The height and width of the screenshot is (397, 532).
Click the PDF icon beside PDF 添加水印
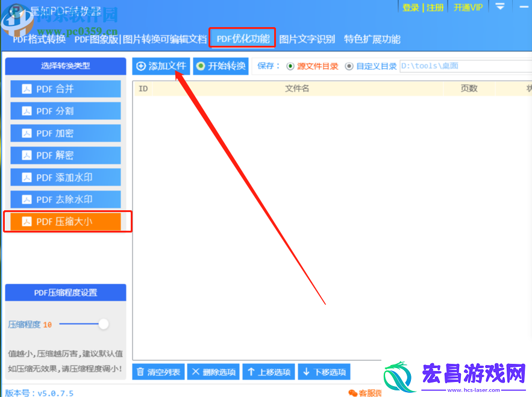(x=27, y=177)
